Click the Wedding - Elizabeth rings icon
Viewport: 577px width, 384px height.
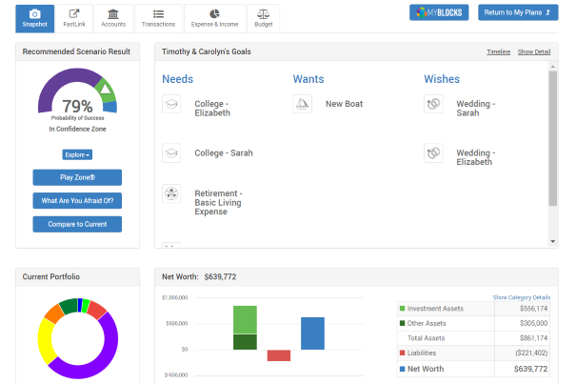pyautogui.click(x=433, y=153)
